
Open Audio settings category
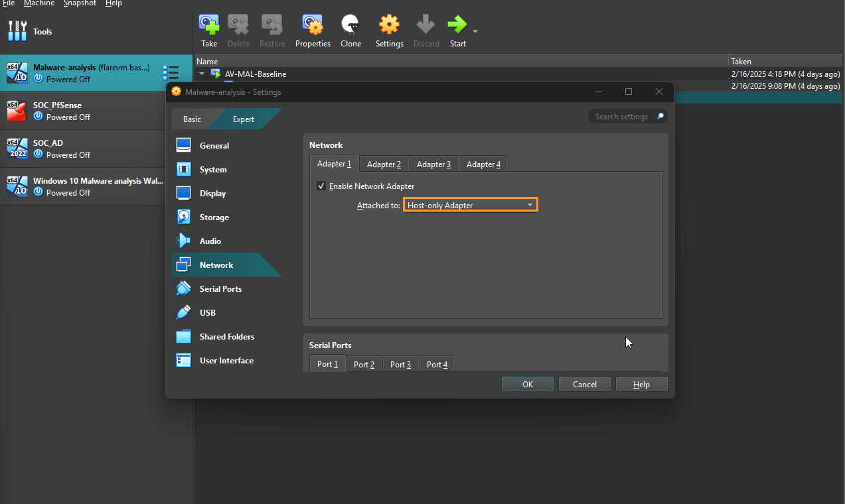coord(226,241)
